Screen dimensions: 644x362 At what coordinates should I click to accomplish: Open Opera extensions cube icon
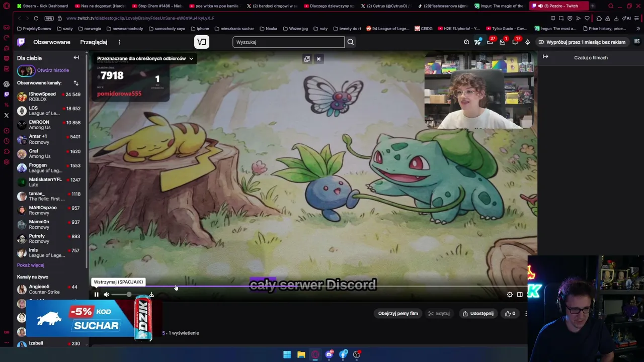(599, 18)
